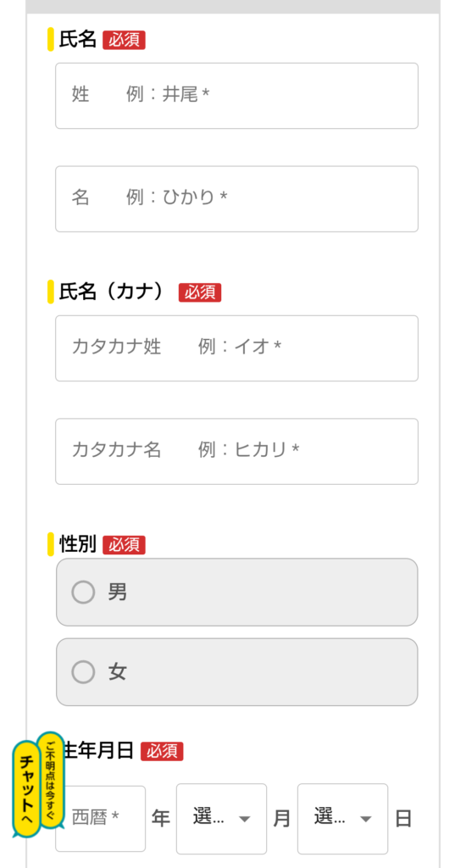Click the 年 label after year field
The width and height of the screenshot is (466, 868).
tap(160, 819)
